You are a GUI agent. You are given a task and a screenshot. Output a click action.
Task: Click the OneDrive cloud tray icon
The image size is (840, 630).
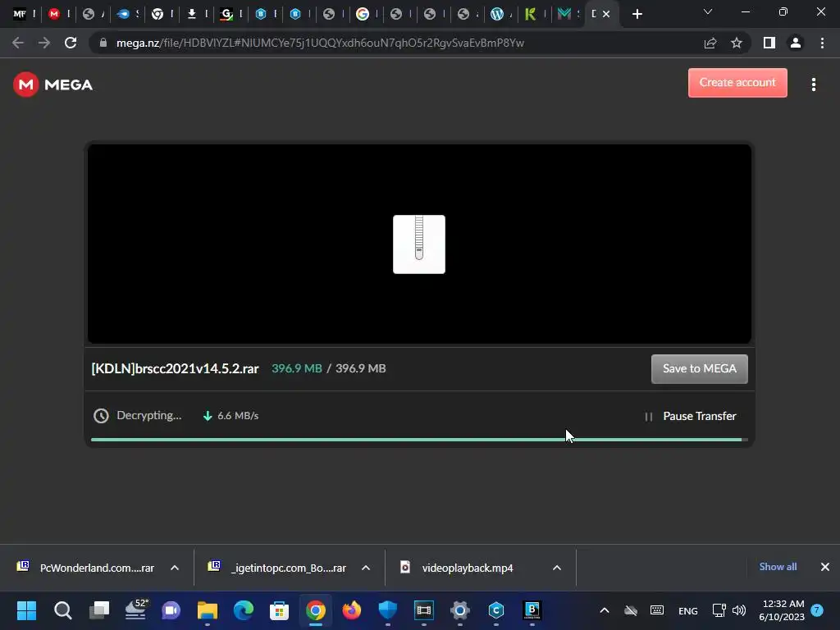coord(631,610)
